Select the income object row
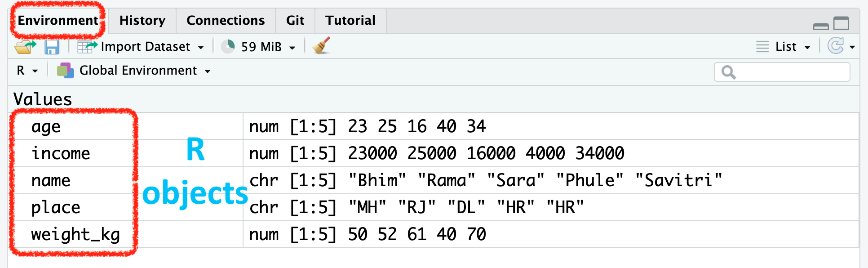The image size is (868, 268). coord(61,154)
